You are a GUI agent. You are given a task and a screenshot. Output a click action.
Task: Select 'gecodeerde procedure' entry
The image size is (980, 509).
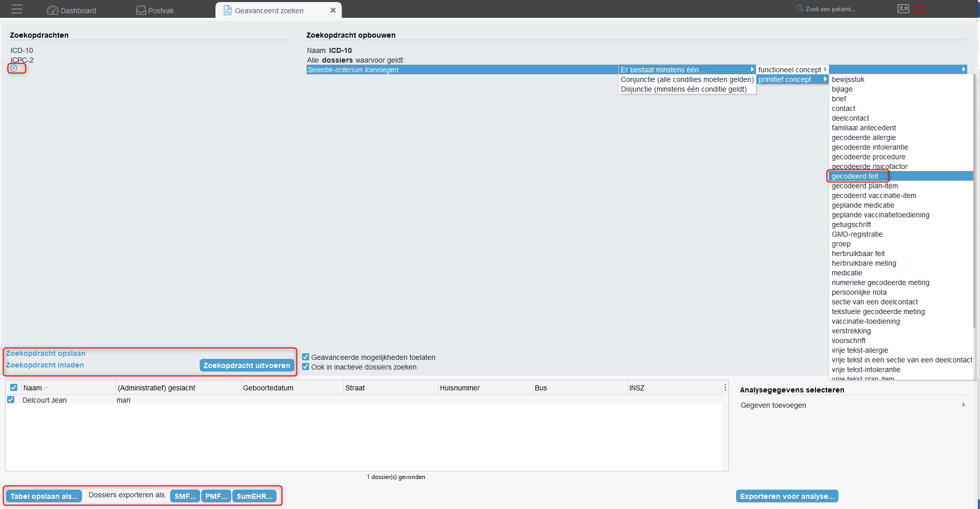(901, 157)
